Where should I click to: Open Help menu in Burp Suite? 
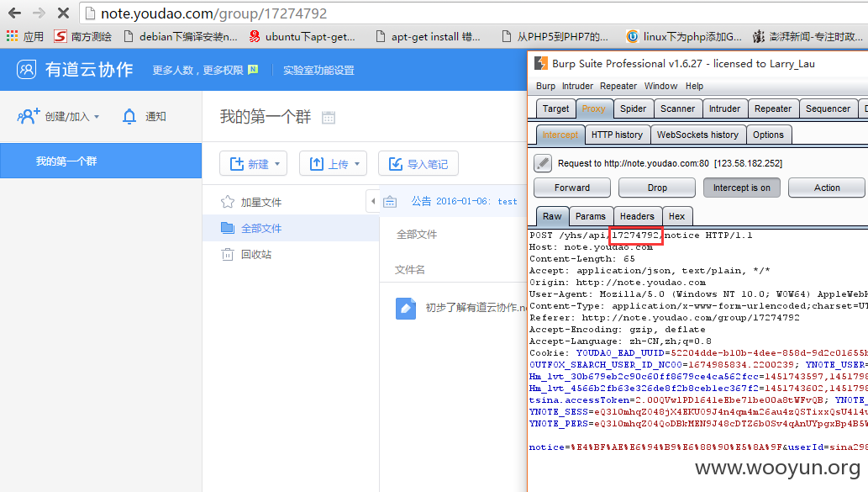point(694,86)
